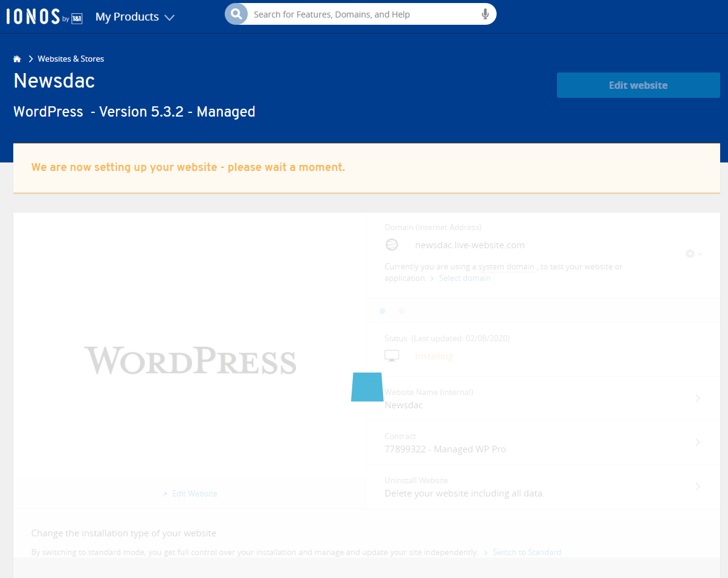The image size is (728, 578).
Task: Click Change the installation type heading
Action: pos(124,533)
